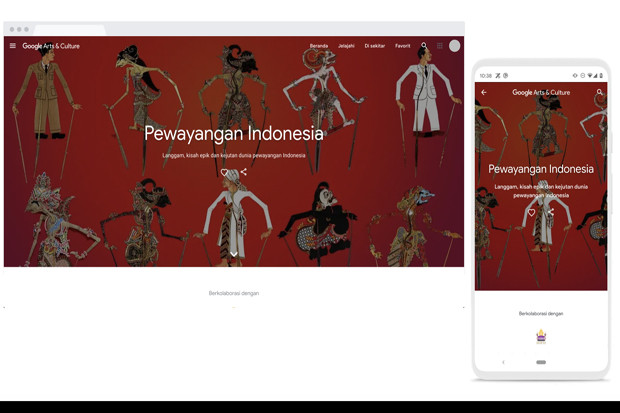Open the Beranda nav item

point(319,46)
